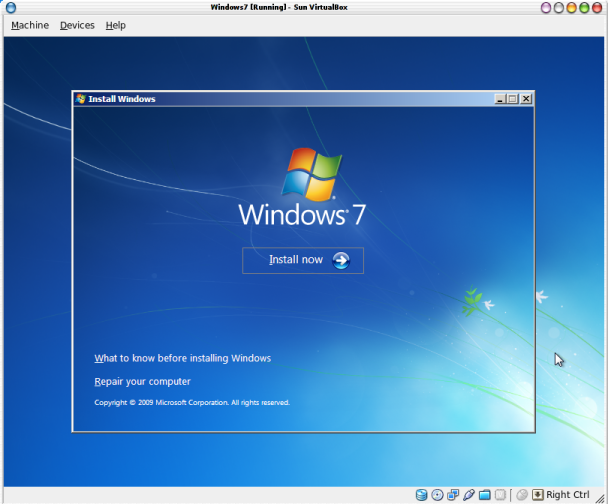
Task: Click the green title bar button
Action: point(584,7)
